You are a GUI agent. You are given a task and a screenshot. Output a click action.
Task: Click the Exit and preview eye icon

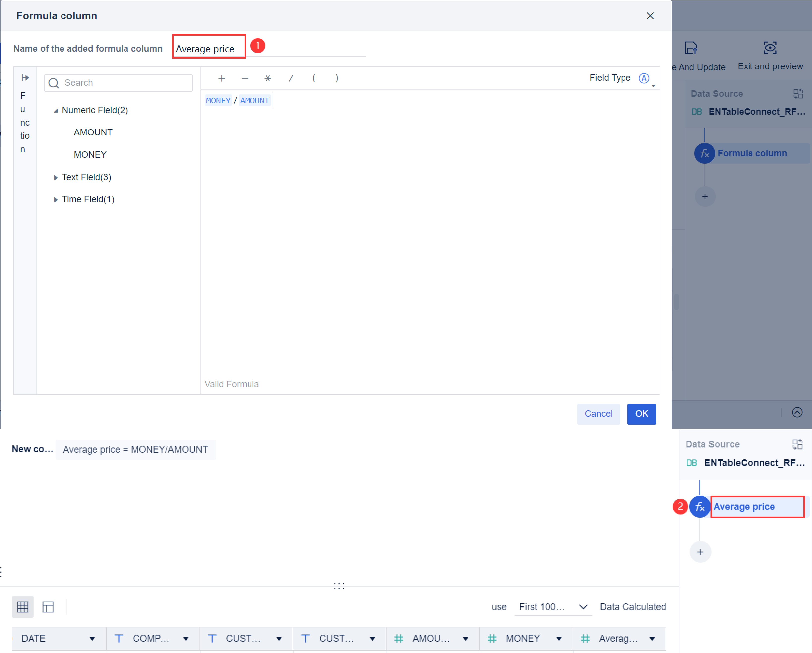pyautogui.click(x=770, y=48)
